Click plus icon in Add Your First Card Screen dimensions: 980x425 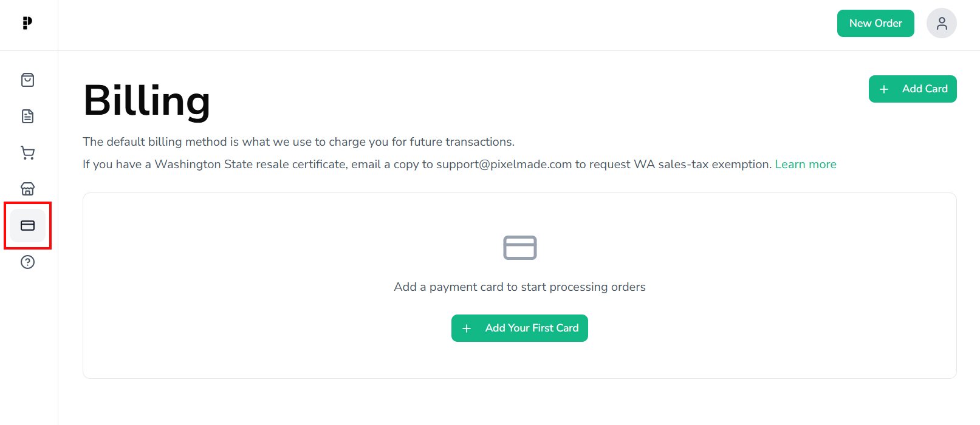click(467, 328)
